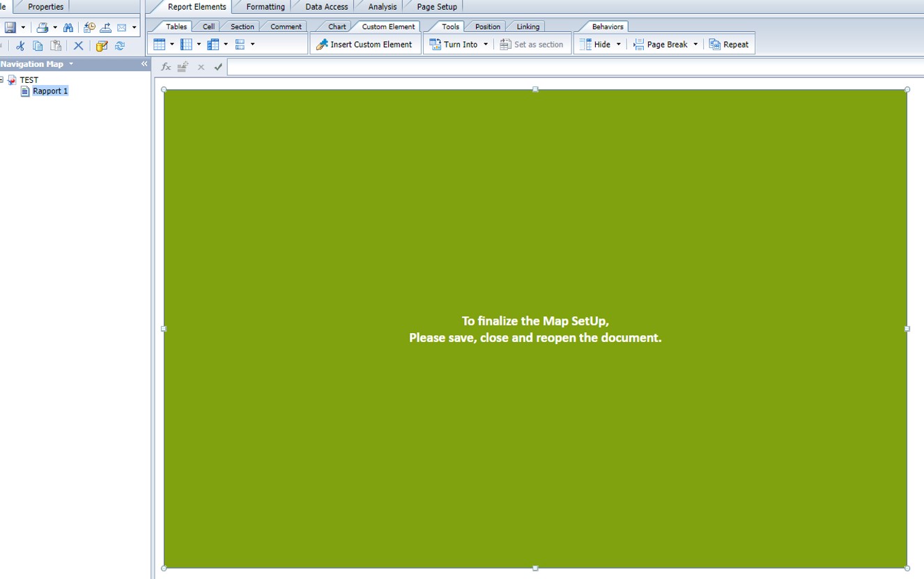This screenshot has height=579, width=924.
Task: Open the Turn Into dropdown arrow
Action: (486, 45)
